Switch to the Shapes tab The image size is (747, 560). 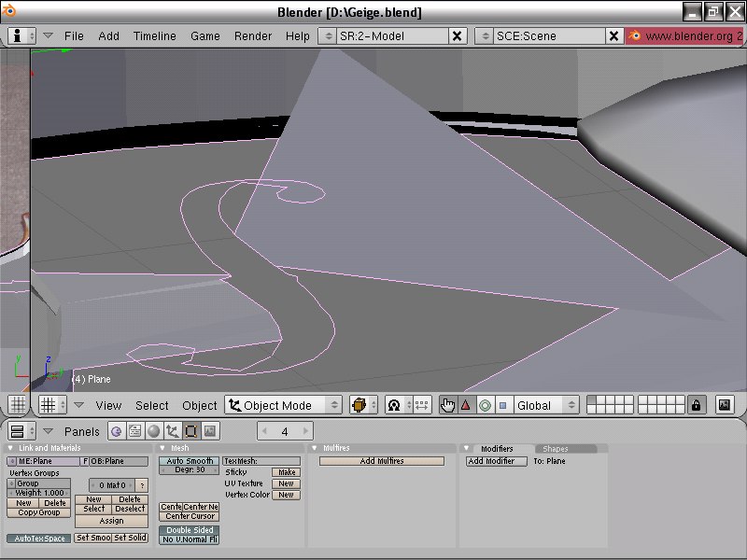555,449
